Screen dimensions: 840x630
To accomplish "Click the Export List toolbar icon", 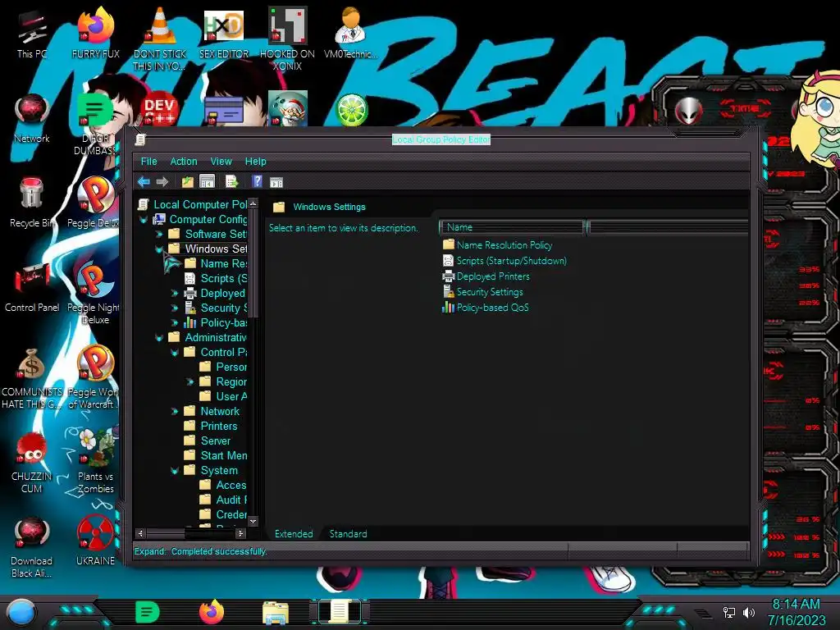I will (231, 182).
